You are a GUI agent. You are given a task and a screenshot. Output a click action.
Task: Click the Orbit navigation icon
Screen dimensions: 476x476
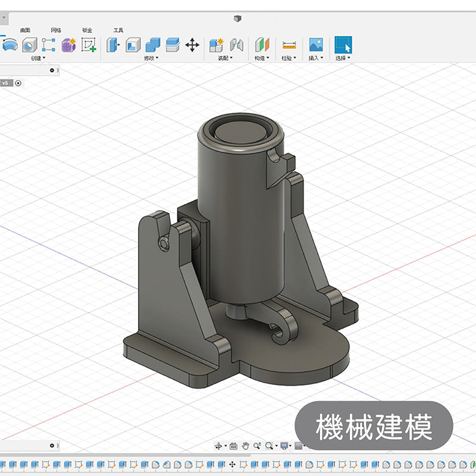(x=218, y=446)
